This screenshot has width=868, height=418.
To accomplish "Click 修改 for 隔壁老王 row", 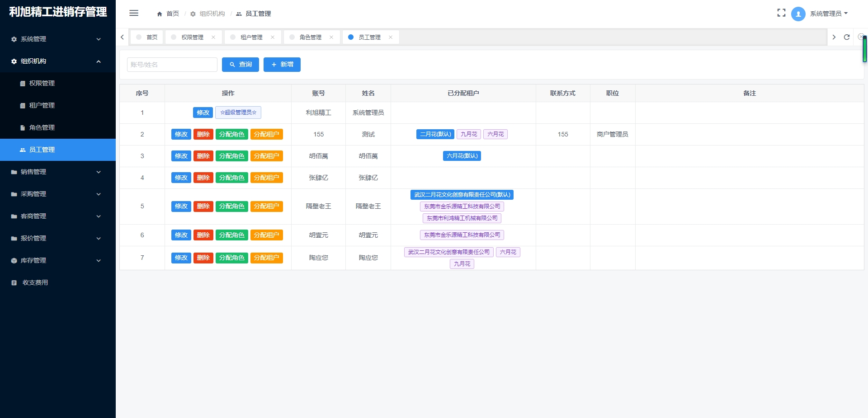I will [x=181, y=206].
